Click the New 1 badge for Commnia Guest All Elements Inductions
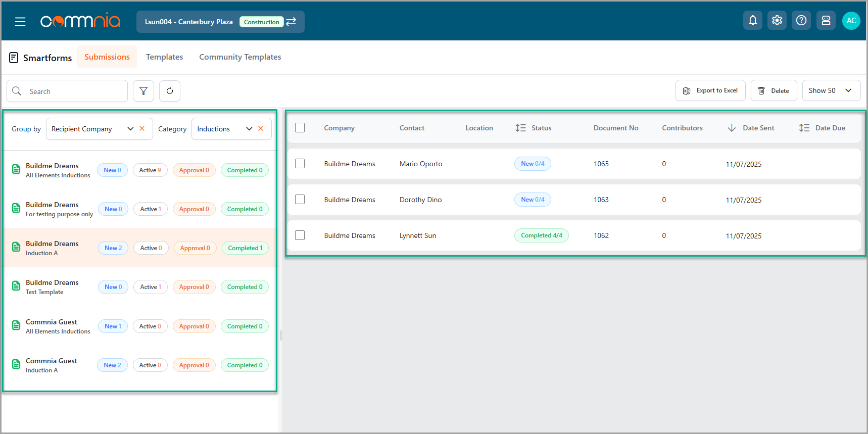 (x=113, y=326)
